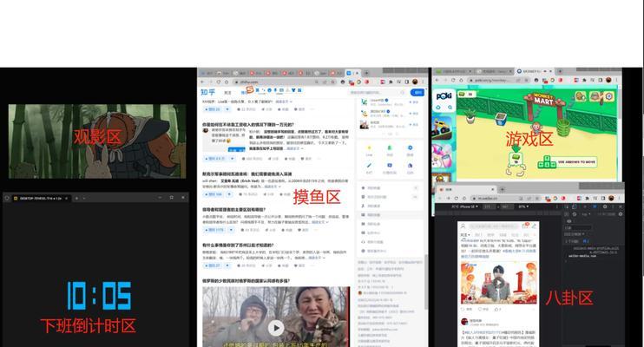Viewport: 644px width, 347px height.
Task: Upvote the earn ten thousand yuan answer
Action: click(x=215, y=159)
